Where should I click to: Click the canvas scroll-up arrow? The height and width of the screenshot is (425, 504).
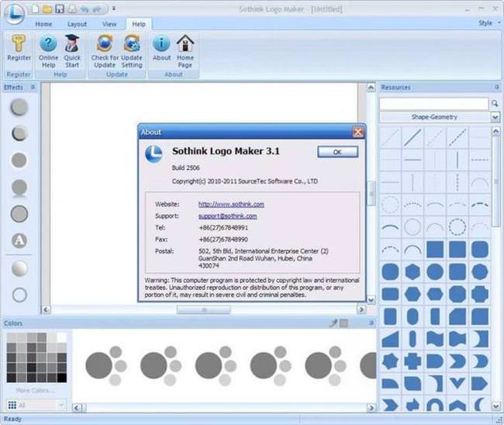point(371,88)
